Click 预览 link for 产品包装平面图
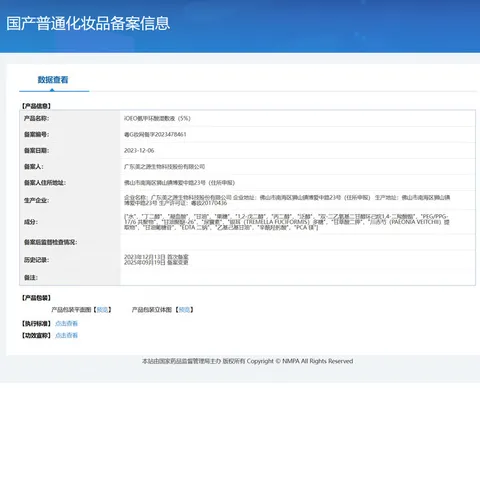 pos(102,310)
